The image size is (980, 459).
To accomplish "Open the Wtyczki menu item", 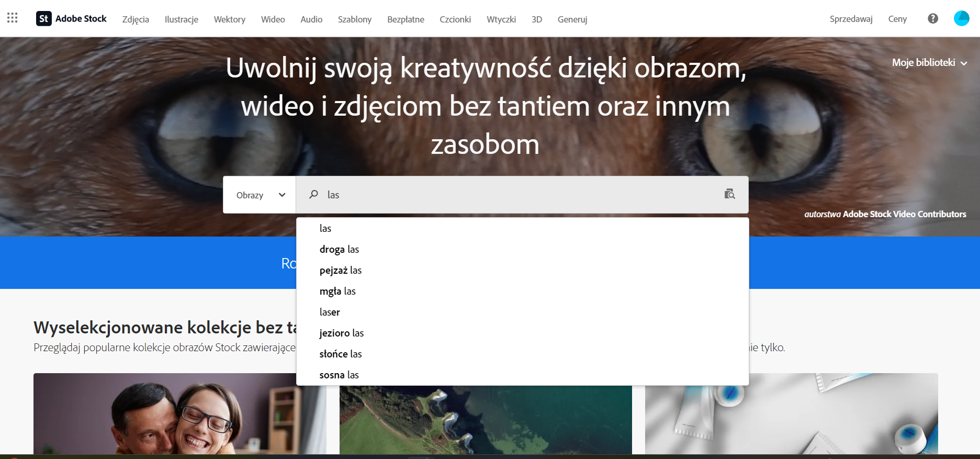I will coord(501,19).
